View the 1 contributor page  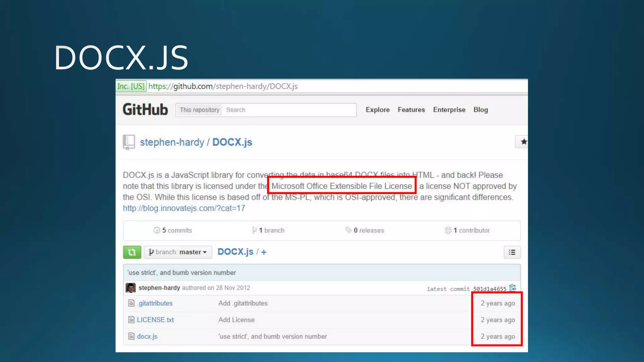[x=467, y=230]
